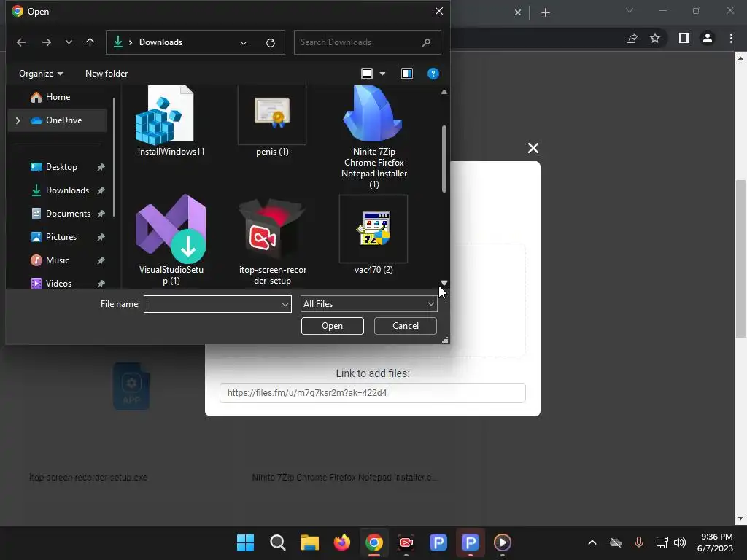Open Music quick access folder

[57, 260]
